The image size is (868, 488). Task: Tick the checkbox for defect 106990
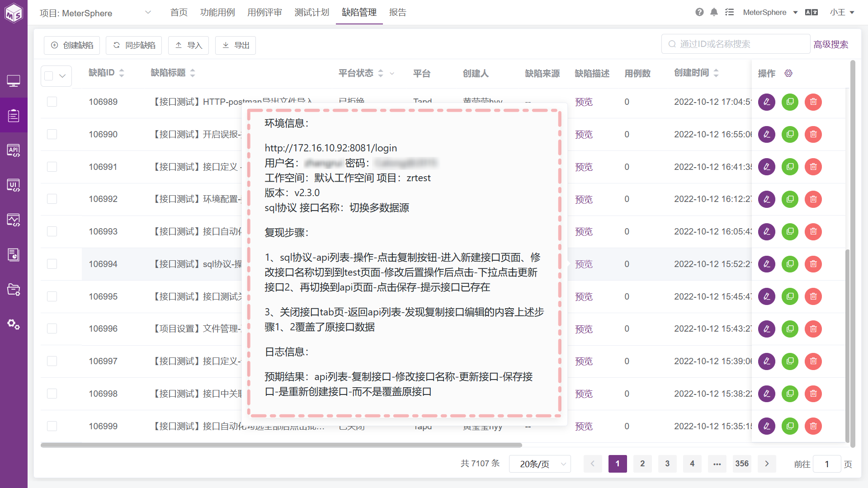coord(52,134)
